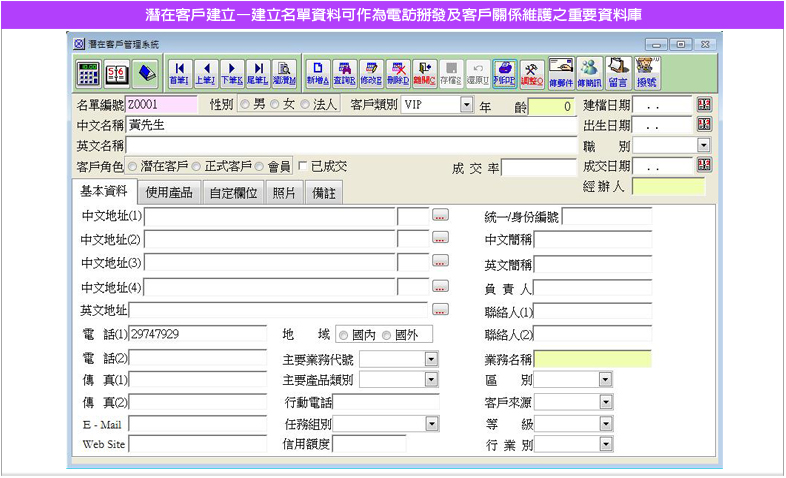Switch to the 使用產品 tab
Image resolution: width=786 pixels, height=478 pixels.
(168, 192)
